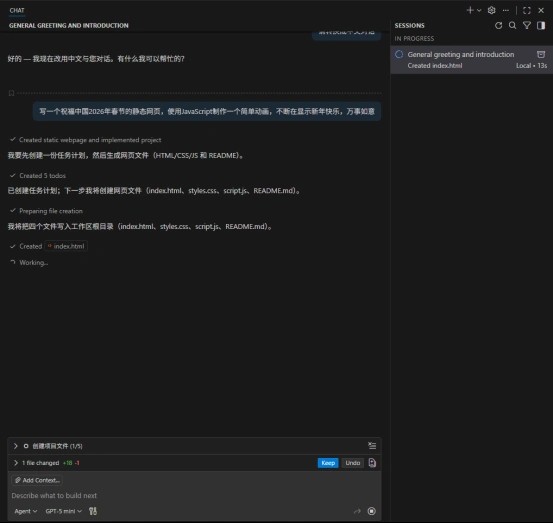Archive the General greeting session

pyautogui.click(x=541, y=54)
